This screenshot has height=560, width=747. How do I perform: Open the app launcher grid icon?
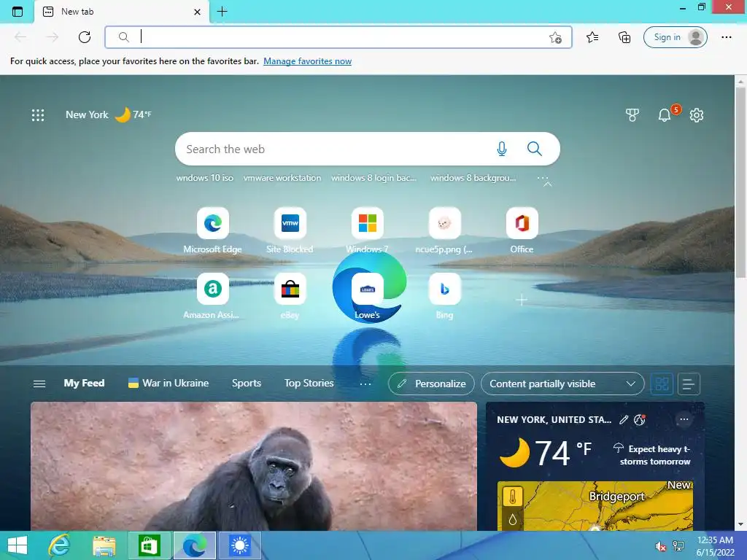tap(38, 114)
